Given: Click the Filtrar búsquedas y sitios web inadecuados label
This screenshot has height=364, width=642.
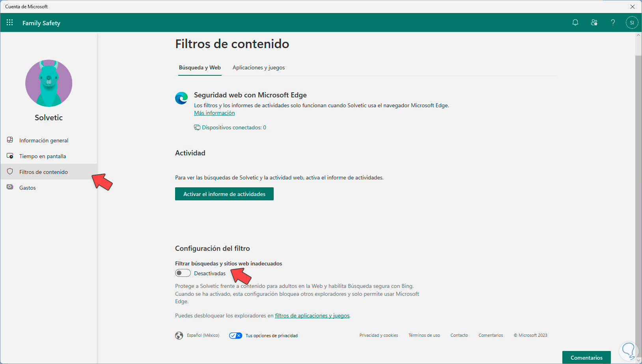Looking at the screenshot, I should [229, 263].
